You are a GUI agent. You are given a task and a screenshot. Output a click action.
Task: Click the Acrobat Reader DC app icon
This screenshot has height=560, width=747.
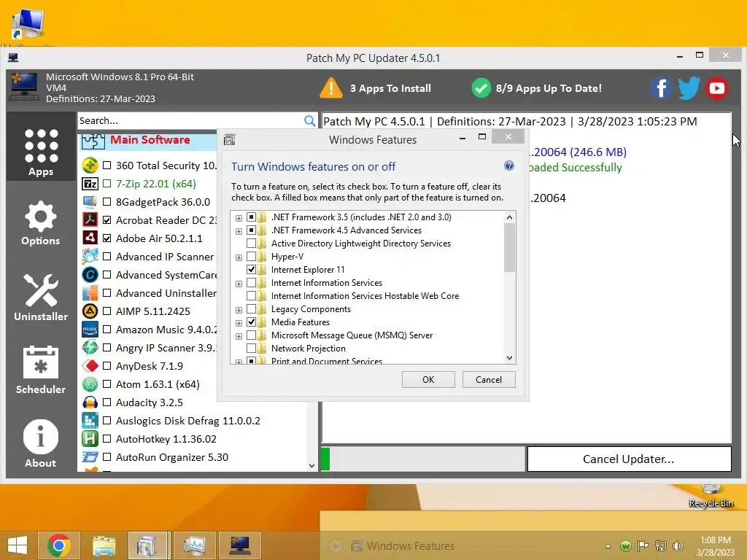pyautogui.click(x=90, y=219)
